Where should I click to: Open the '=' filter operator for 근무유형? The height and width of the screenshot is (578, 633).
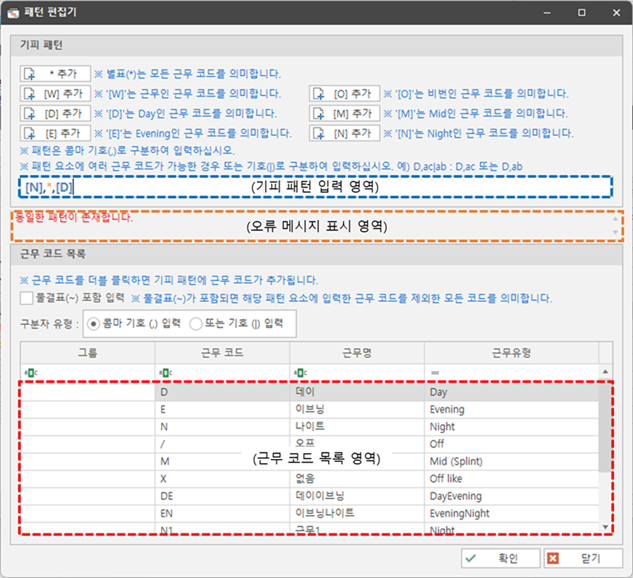[x=435, y=373]
